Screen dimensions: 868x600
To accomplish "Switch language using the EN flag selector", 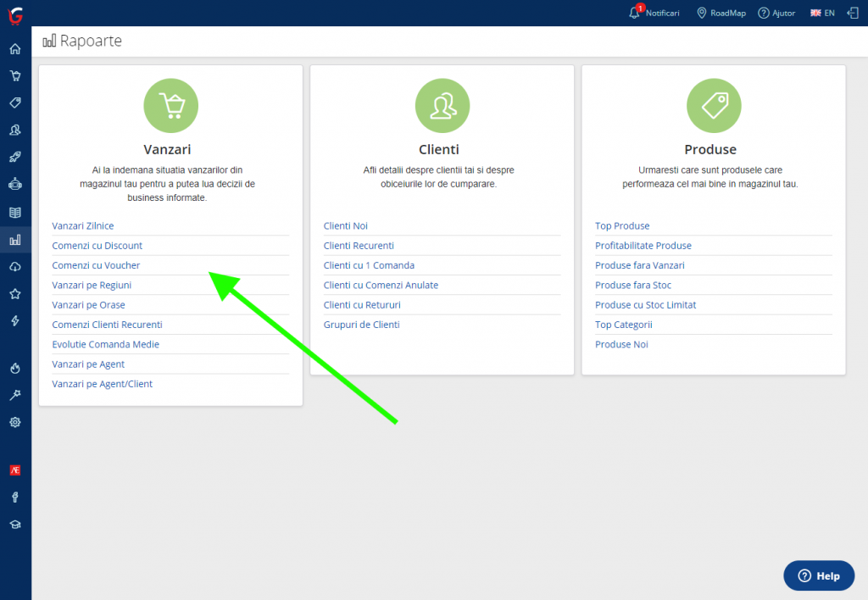I will tap(822, 13).
